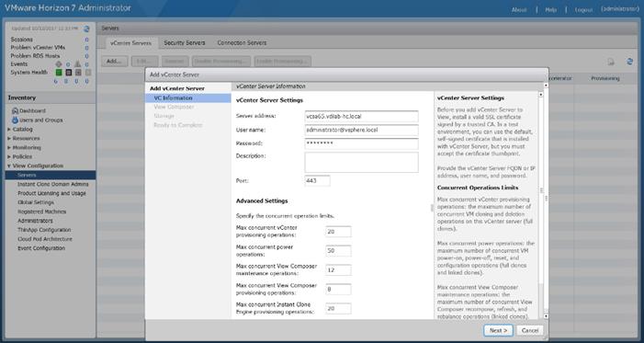Click the Events warning triangle icon
The height and width of the screenshot is (343, 644).
[77, 64]
